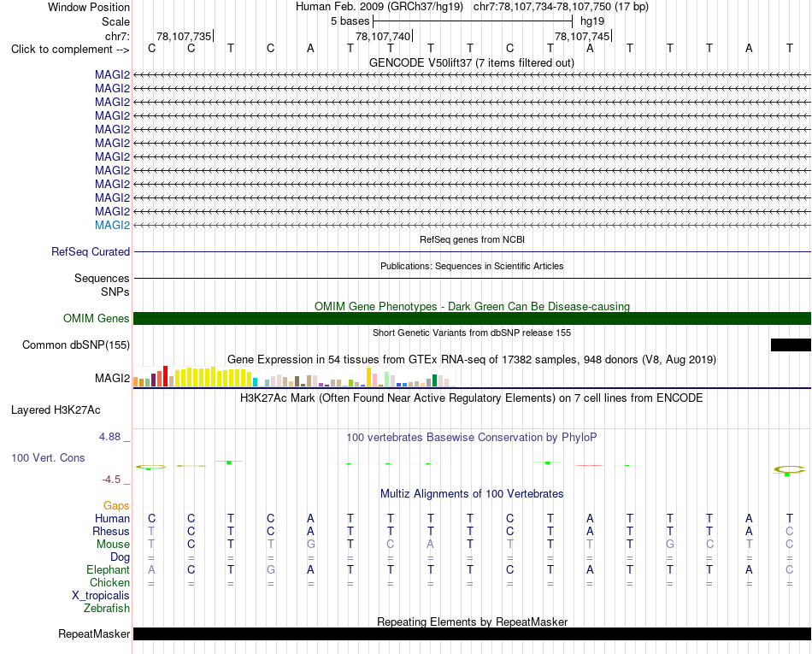
Task: Select the Rhesus species label
Action: pos(111,532)
